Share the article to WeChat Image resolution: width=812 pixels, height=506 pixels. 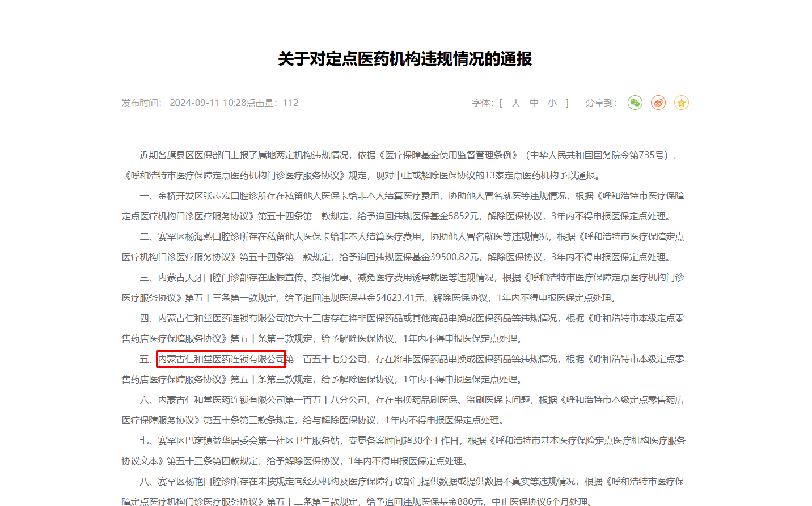635,103
